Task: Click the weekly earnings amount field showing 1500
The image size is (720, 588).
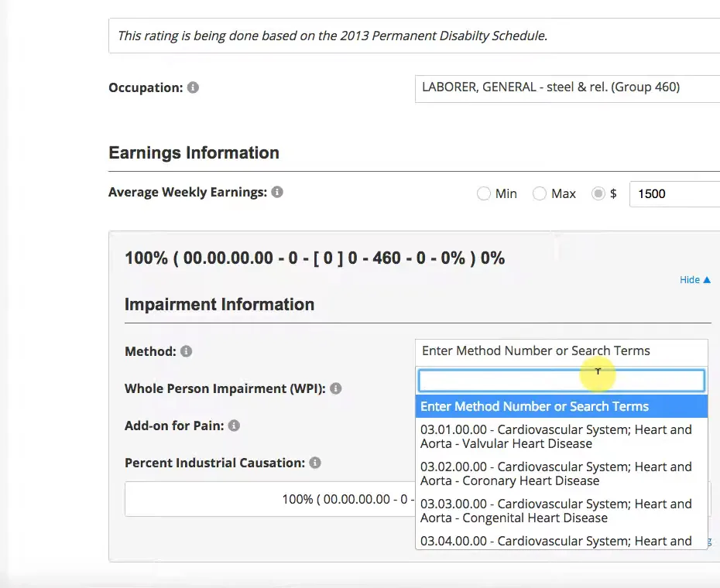Action: tap(674, 193)
